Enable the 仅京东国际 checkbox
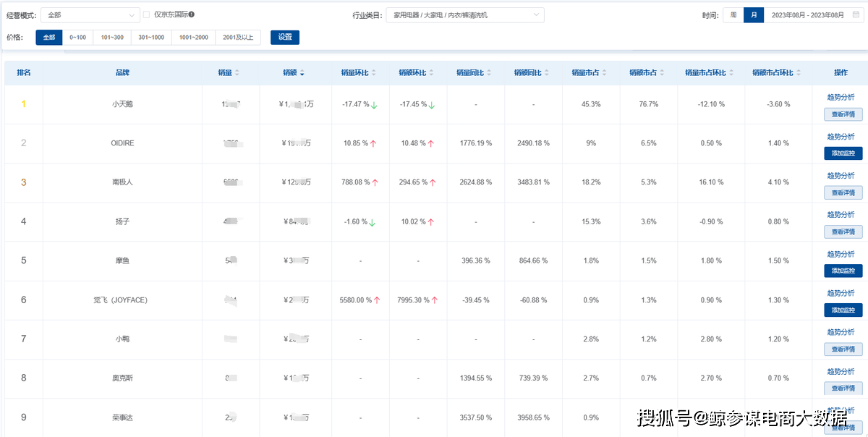This screenshot has width=868, height=437. (x=147, y=14)
